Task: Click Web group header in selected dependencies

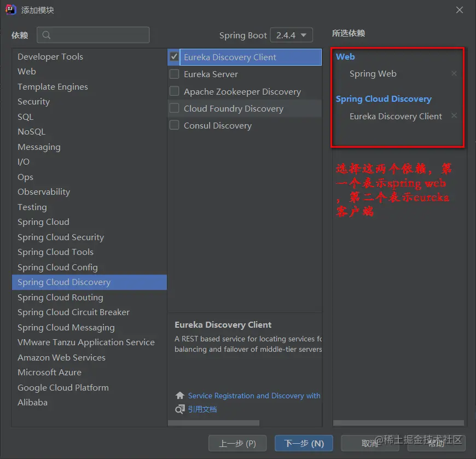Action: click(345, 57)
